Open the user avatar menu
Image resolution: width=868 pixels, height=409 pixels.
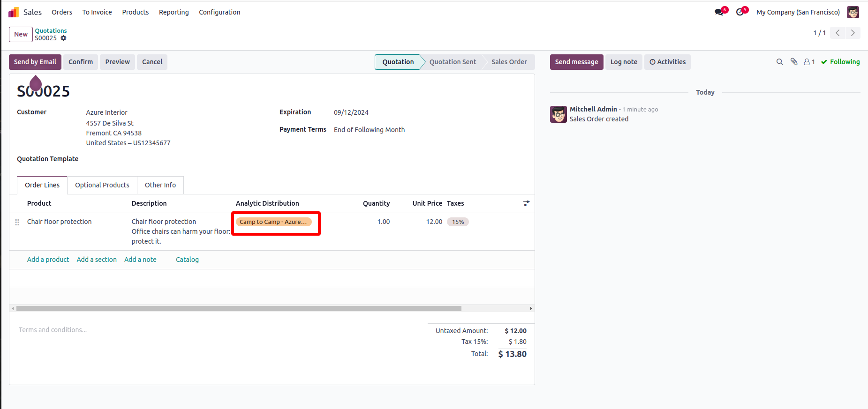[x=853, y=12]
